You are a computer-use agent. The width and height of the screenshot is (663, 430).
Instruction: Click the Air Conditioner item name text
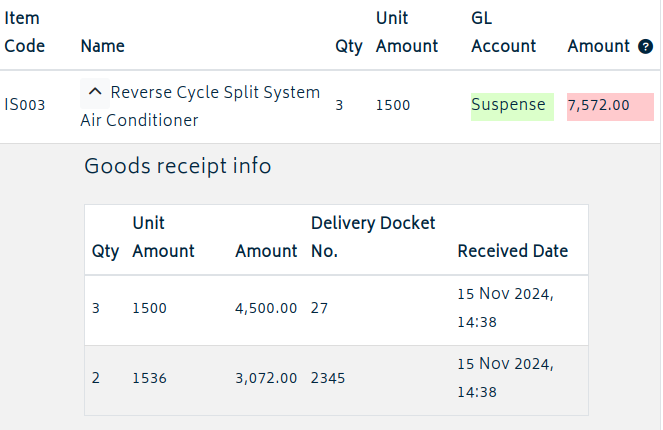pyautogui.click(x=139, y=121)
